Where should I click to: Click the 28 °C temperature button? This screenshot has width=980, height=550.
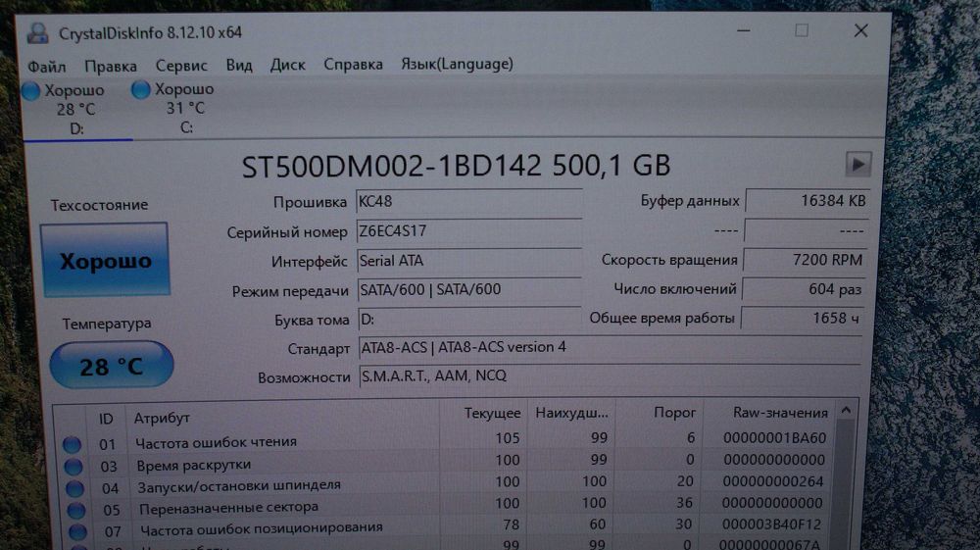(112, 365)
